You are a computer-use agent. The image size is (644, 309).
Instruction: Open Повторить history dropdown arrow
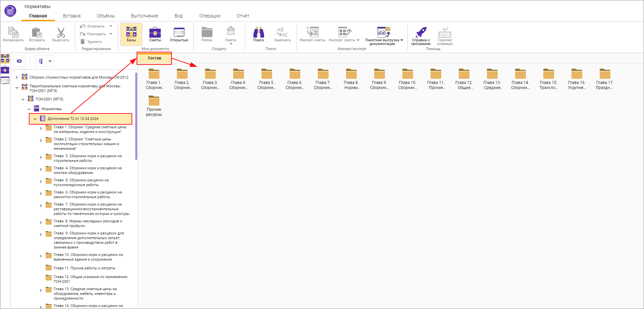[111, 34]
